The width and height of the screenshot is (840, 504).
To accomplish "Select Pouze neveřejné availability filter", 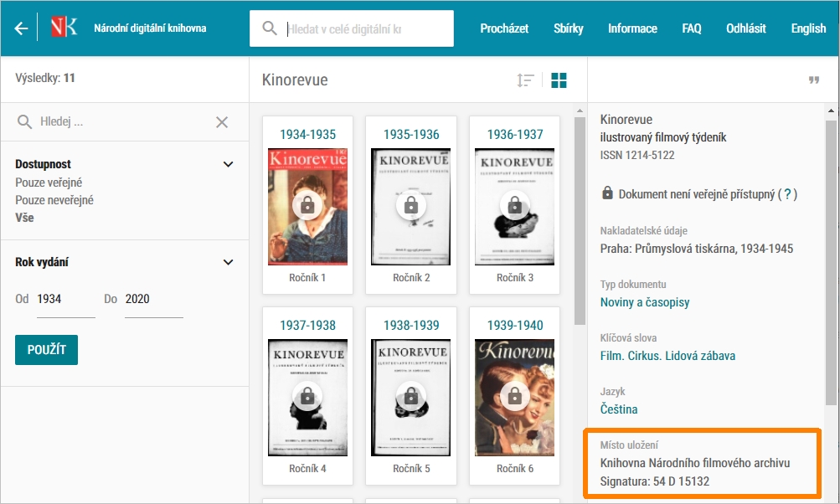I will point(54,200).
